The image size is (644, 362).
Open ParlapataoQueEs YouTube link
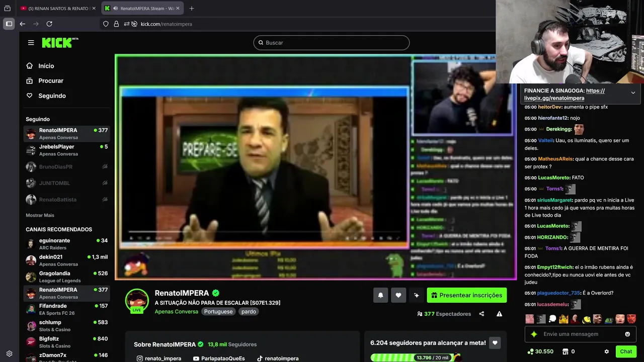219,358
